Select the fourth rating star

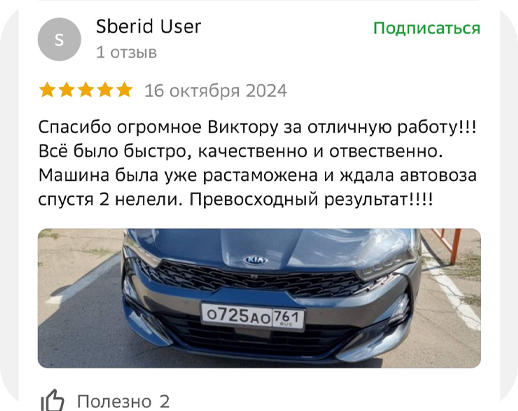105,90
